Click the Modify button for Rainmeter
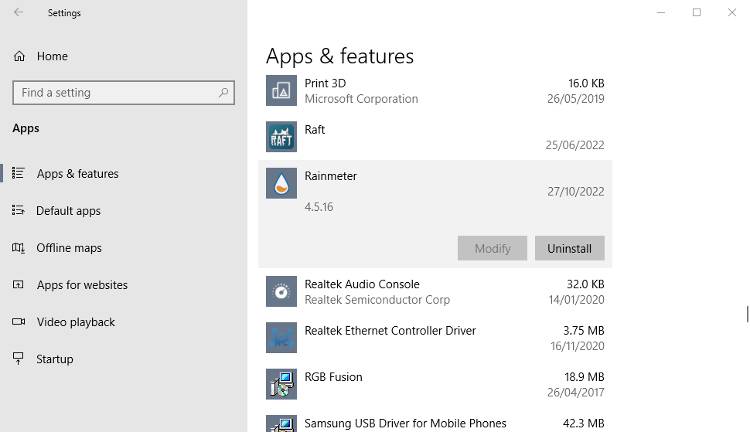The width and height of the screenshot is (750, 432). tap(492, 248)
